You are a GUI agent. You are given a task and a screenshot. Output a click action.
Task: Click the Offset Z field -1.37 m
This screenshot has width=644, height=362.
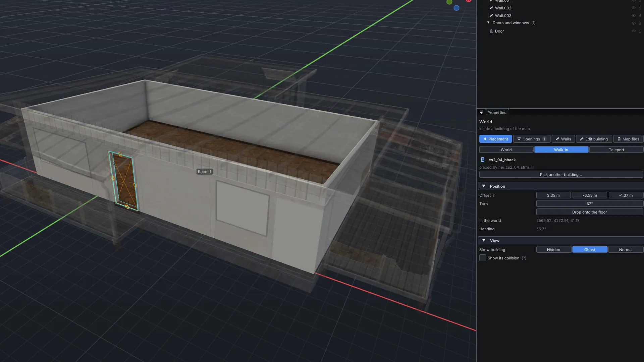626,195
